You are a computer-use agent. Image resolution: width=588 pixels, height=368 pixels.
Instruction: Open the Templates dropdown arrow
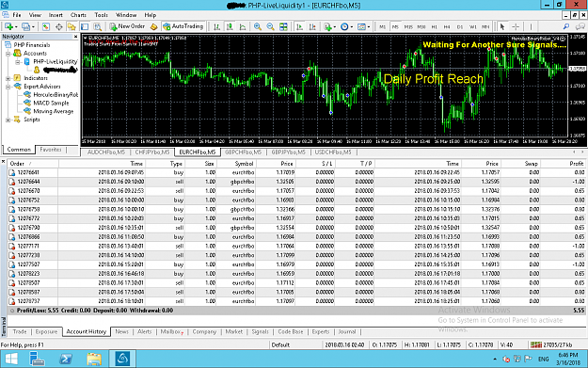point(369,27)
